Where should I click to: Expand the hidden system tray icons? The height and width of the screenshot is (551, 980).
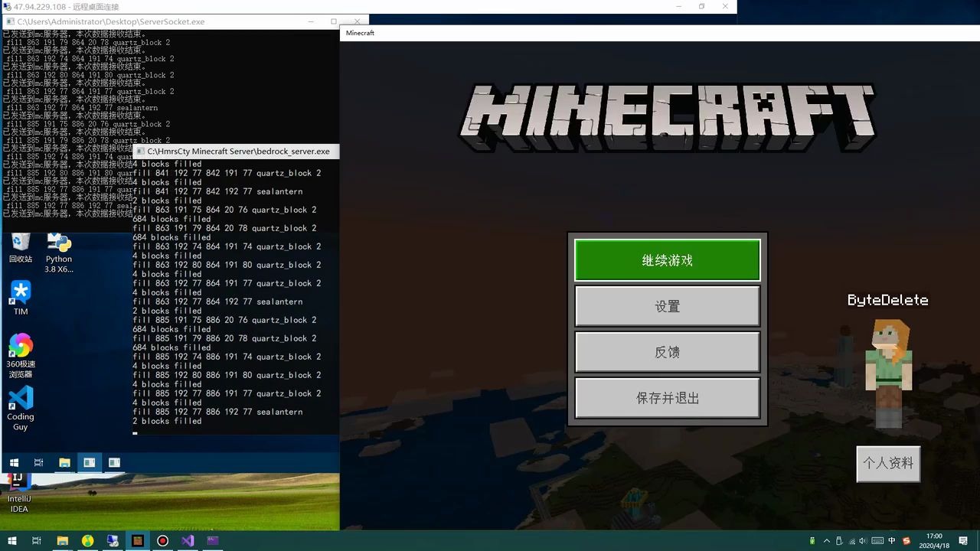point(827,541)
